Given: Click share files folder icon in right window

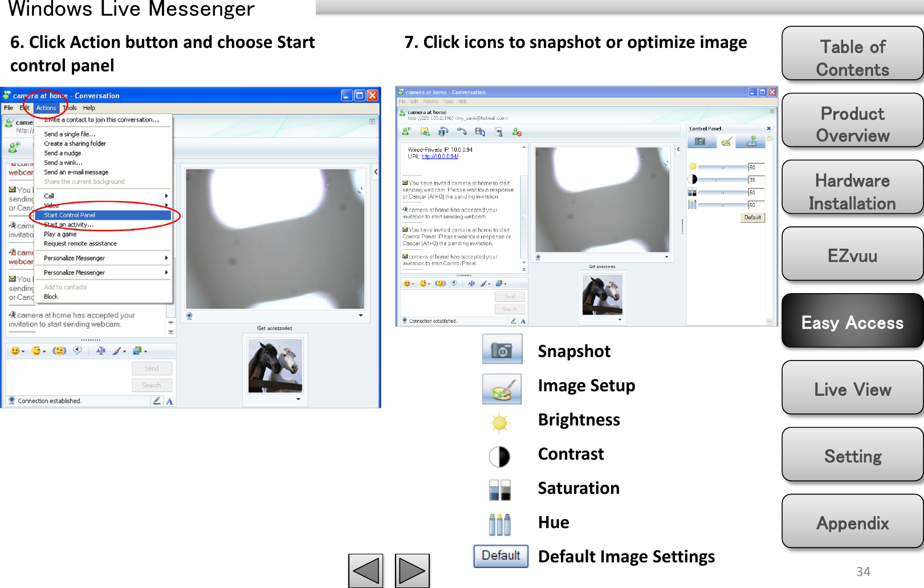Looking at the screenshot, I should click(425, 132).
